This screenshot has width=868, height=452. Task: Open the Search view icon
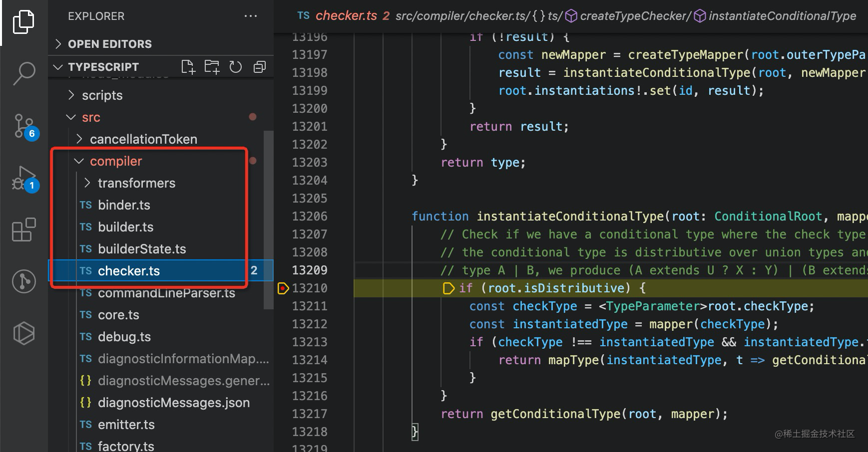[x=23, y=73]
